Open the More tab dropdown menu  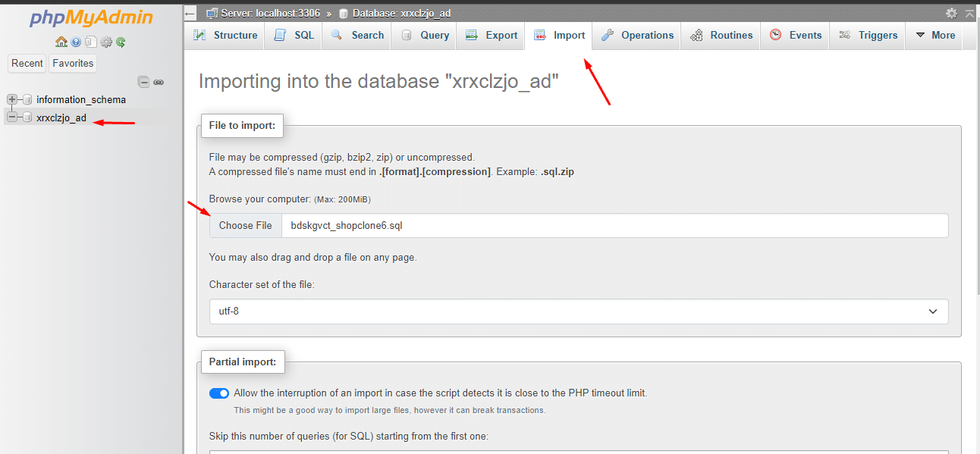point(935,36)
